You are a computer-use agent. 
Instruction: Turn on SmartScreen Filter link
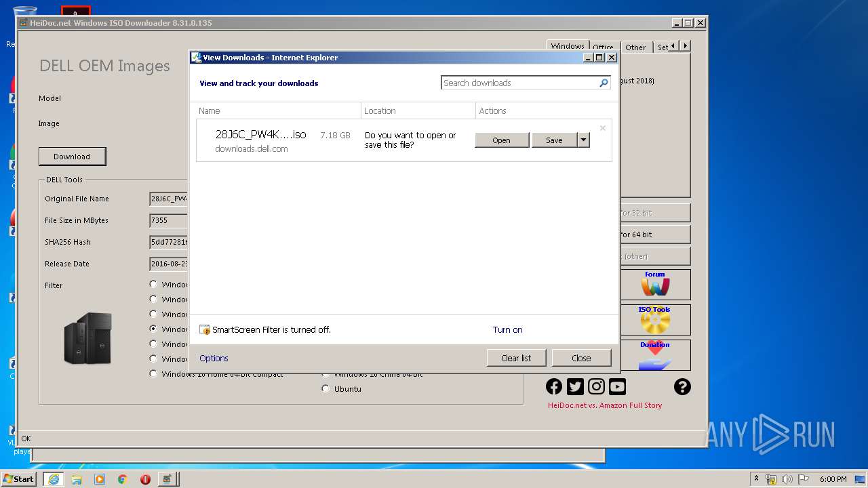tap(507, 330)
